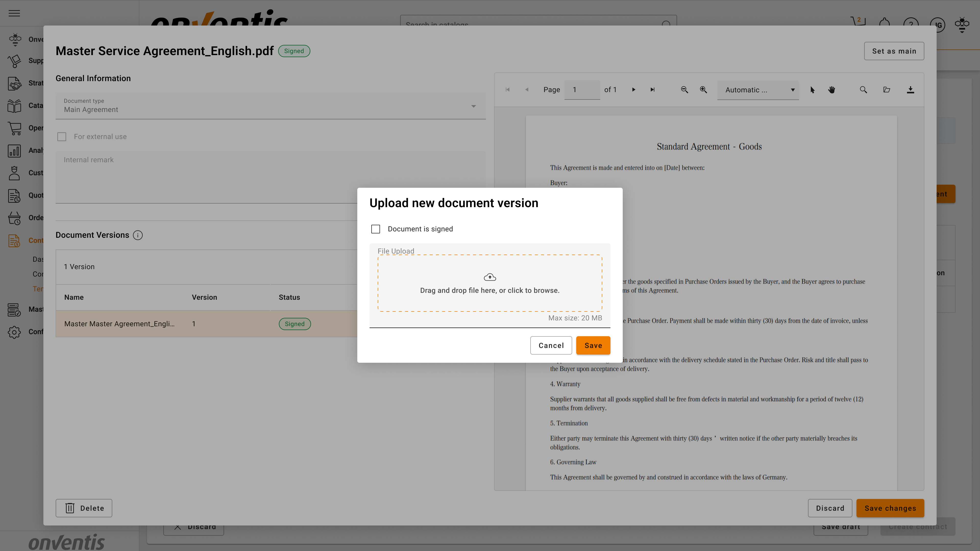Click the Document Versions info icon
This screenshot has width=980, height=551.
click(138, 235)
